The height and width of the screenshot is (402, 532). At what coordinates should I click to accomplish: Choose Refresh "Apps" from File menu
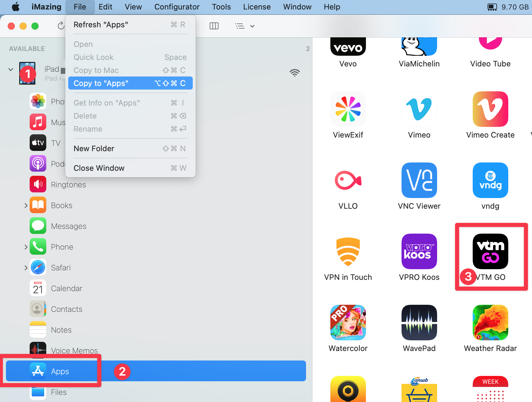[130, 25]
